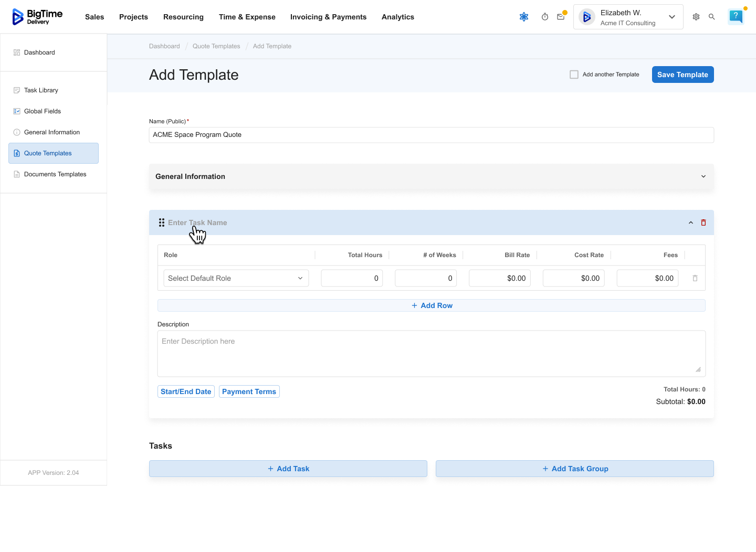Open settings gear icon in header
This screenshot has width=756, height=552.
point(696,17)
